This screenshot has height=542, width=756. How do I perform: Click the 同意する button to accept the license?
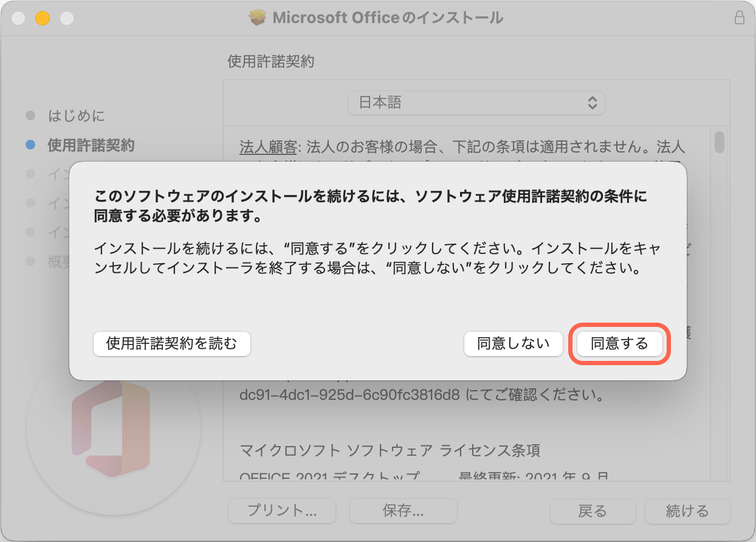(619, 343)
